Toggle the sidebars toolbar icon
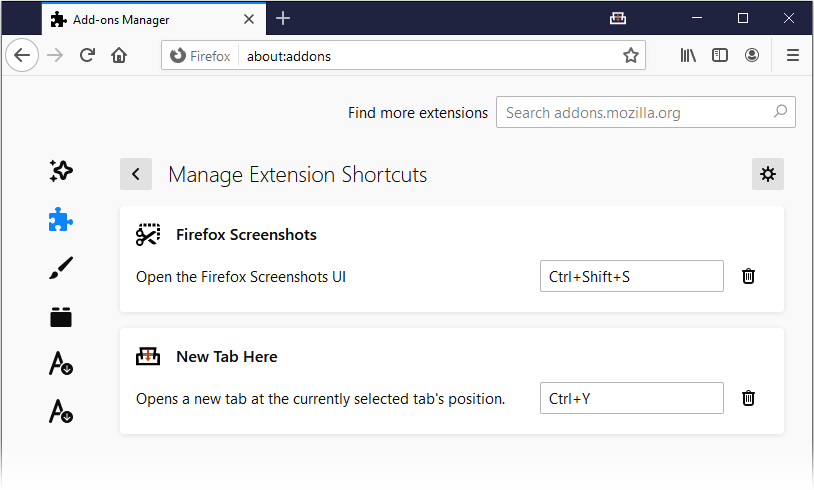The width and height of the screenshot is (814, 490). [x=720, y=55]
